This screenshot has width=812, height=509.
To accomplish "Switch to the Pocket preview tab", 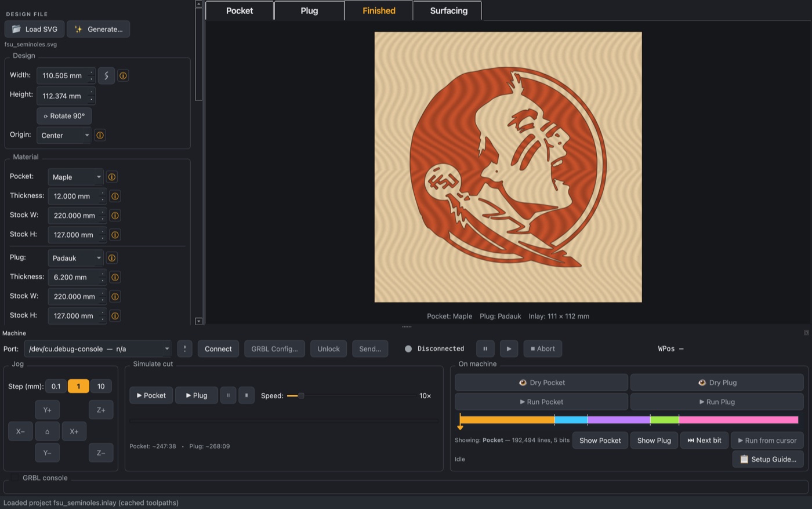I will 240,10.
